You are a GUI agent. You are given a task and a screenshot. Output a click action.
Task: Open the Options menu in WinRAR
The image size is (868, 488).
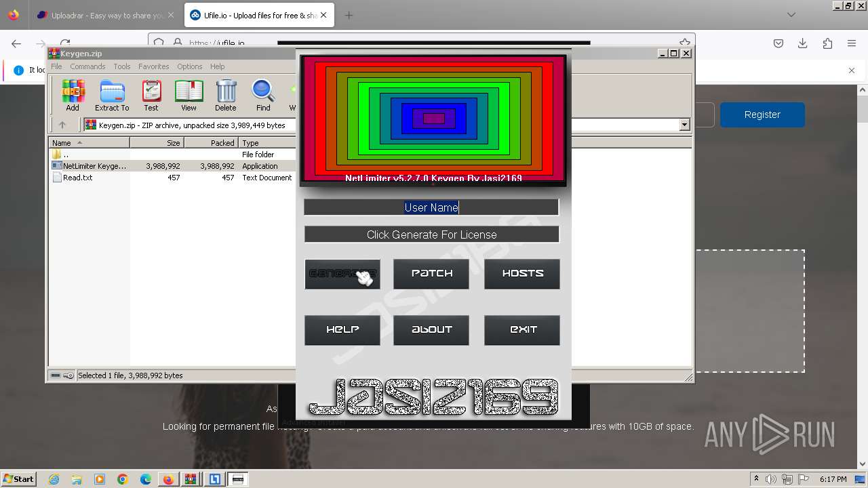190,66
